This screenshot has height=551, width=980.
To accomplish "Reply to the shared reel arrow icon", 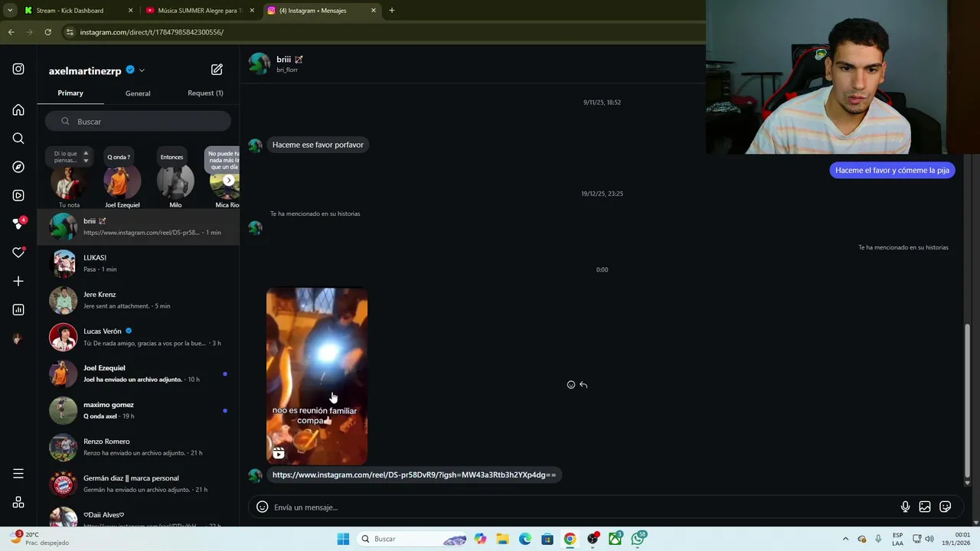I will (583, 385).
